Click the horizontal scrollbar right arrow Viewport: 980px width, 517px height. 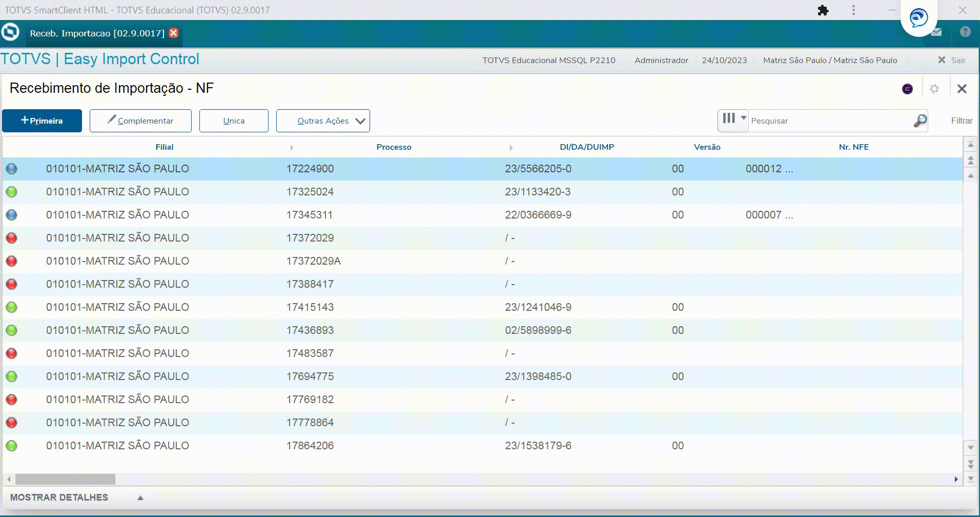(x=956, y=479)
